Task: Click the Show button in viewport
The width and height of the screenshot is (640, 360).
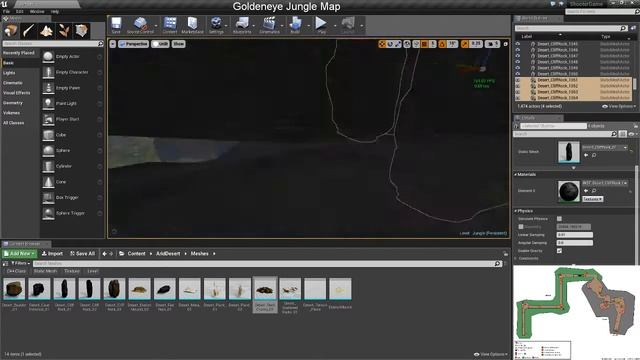Action: pos(178,44)
